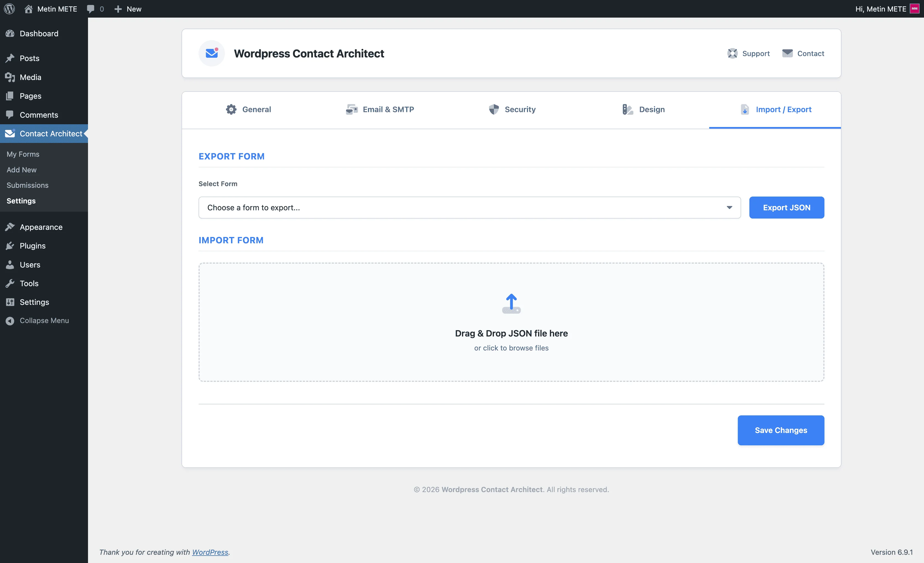Open the New content dropdown
The width and height of the screenshot is (924, 563).
(x=128, y=9)
